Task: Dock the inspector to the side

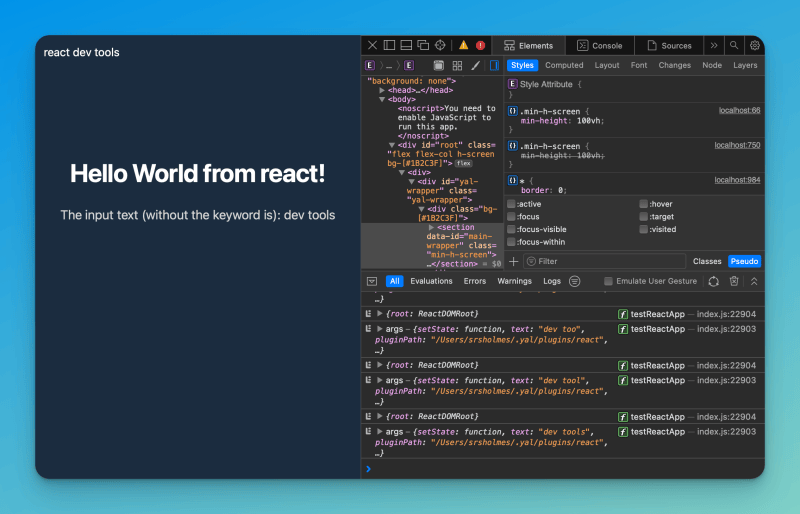Action: point(389,45)
